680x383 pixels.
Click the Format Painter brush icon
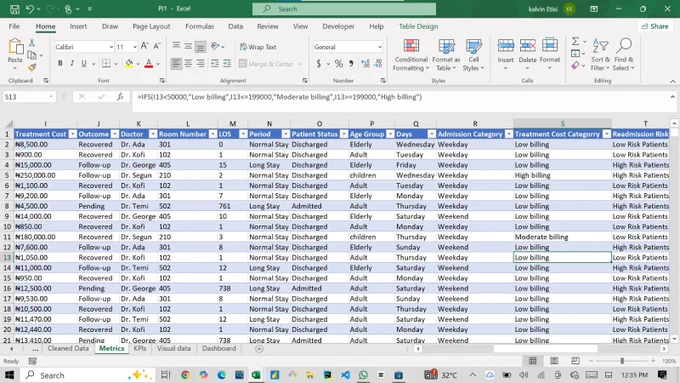click(x=32, y=67)
